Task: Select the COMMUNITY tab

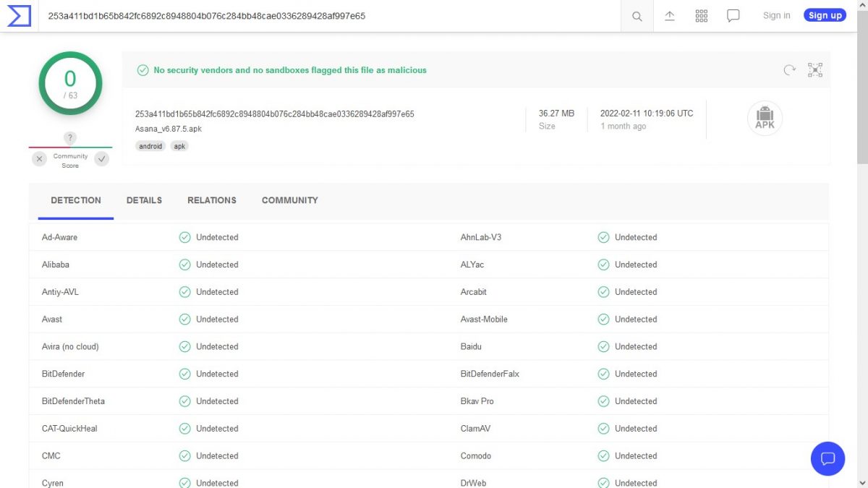Action: [289, 200]
